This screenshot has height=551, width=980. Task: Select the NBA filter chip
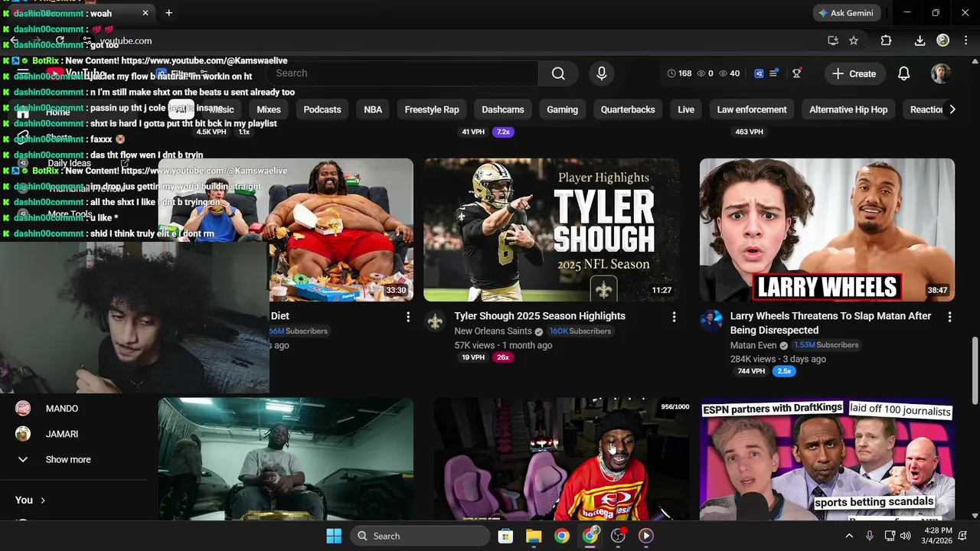[x=373, y=109]
